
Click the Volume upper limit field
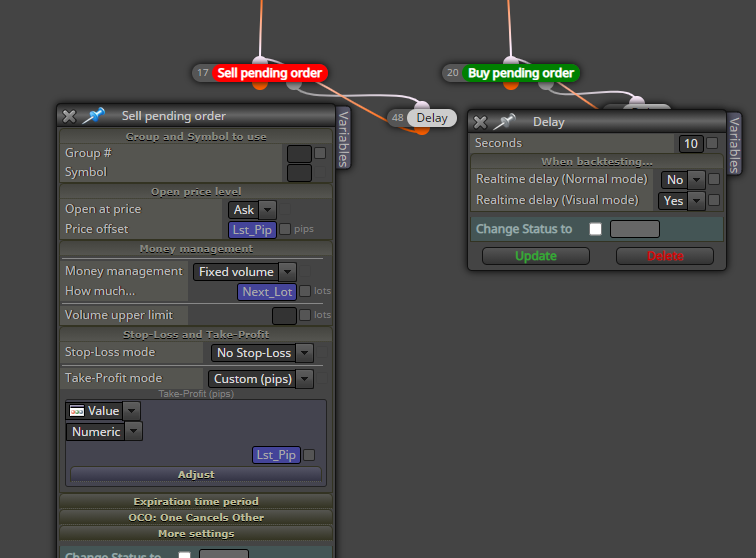[284, 316]
